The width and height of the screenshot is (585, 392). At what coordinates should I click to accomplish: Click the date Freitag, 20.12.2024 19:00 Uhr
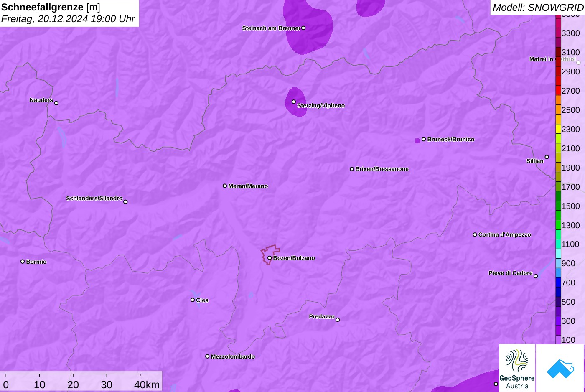coord(68,19)
